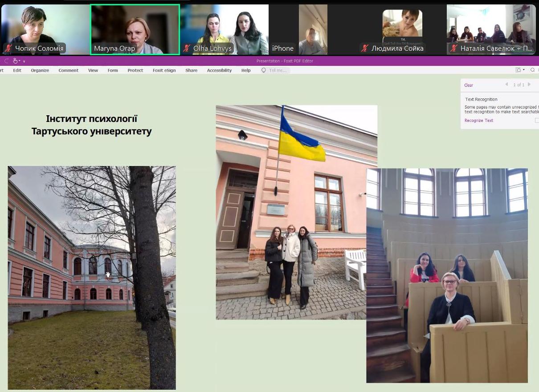Viewport: 539px width, 392px height.
Task: Click the Tell me lightbulb icon
Action: tap(264, 70)
